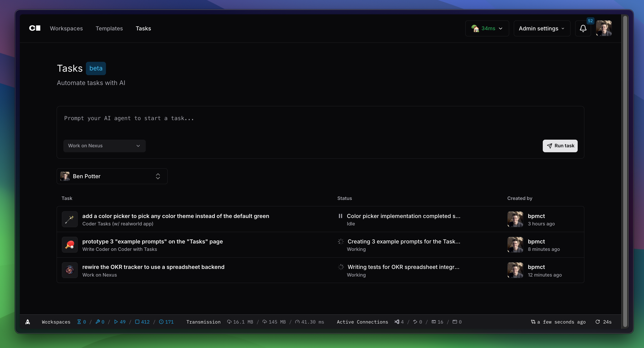Screen dimensions: 644x348
Task: Click the Coder logo in the top navigation
Action: click(34, 28)
